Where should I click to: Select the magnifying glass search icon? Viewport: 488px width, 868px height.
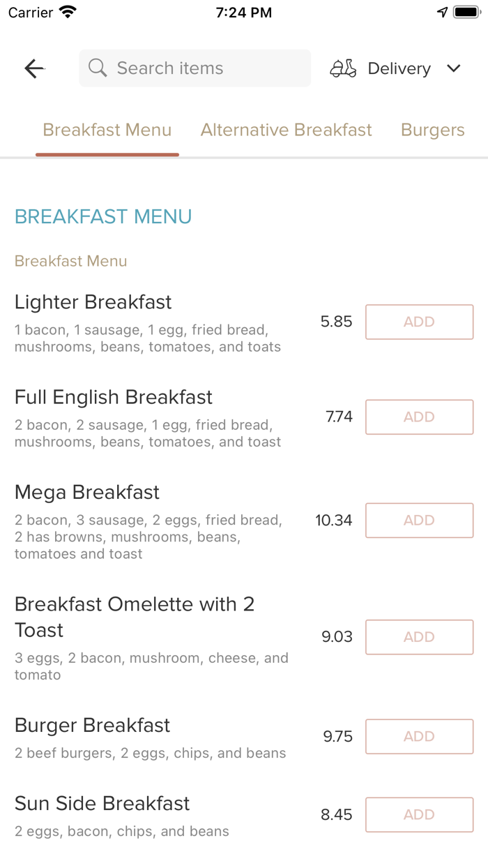point(98,68)
